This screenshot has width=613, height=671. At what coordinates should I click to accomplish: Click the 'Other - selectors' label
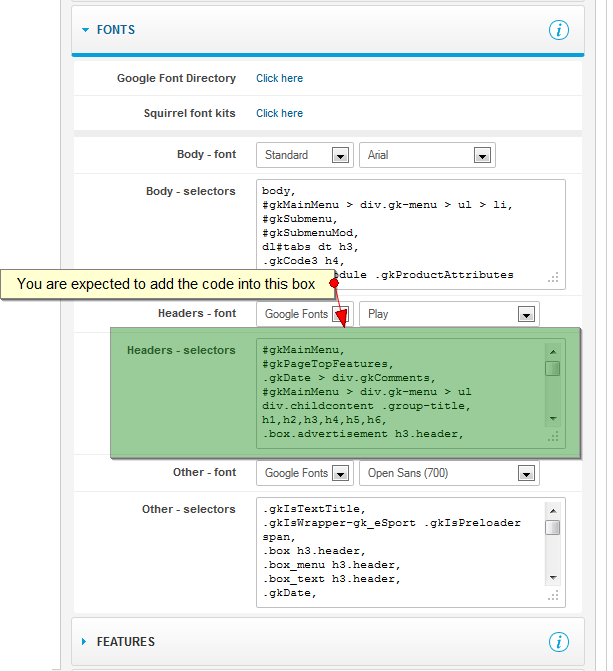[189, 509]
